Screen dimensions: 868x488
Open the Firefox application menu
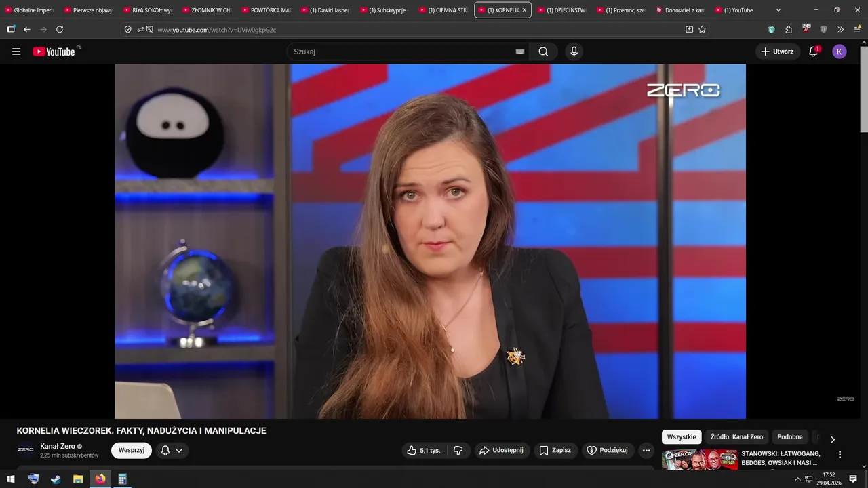click(x=857, y=29)
